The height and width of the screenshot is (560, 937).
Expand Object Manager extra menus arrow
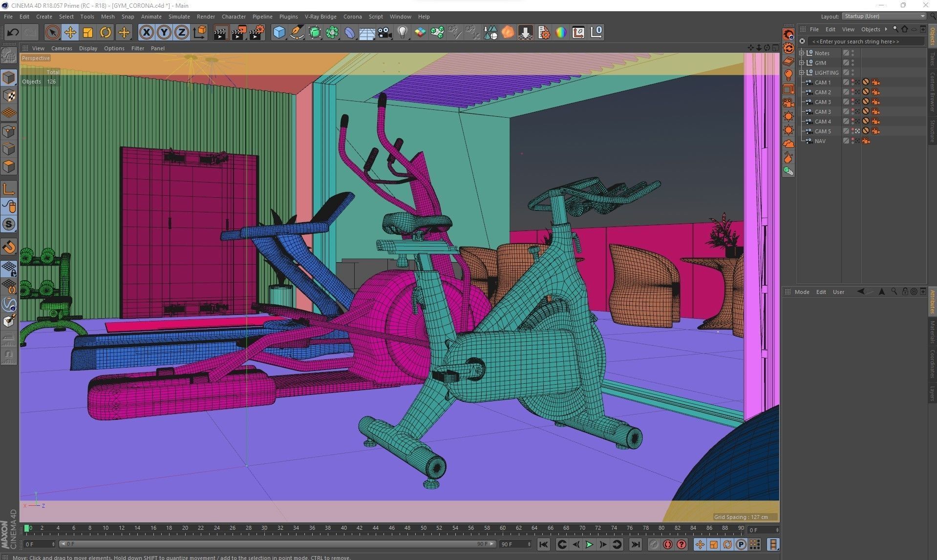(x=886, y=29)
